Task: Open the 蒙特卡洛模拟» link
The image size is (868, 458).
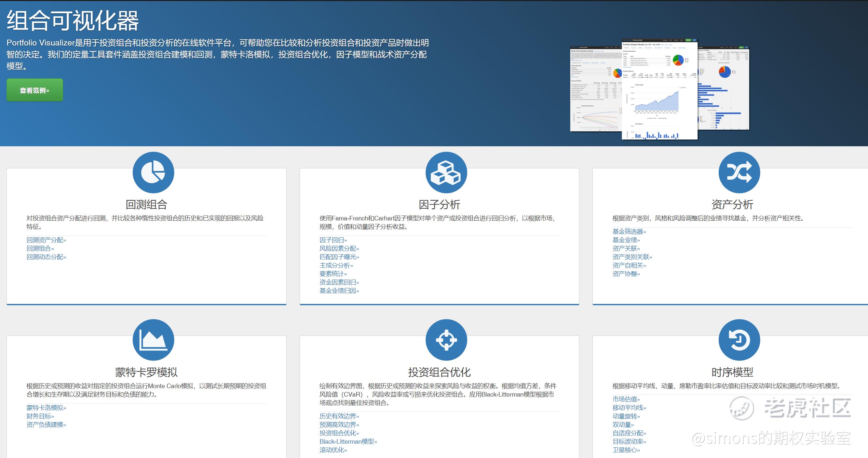Action: point(47,408)
